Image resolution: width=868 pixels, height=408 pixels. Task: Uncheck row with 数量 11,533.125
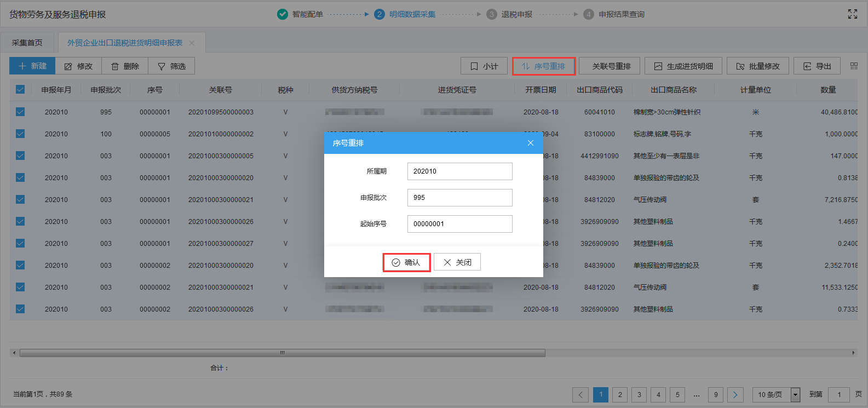20,287
